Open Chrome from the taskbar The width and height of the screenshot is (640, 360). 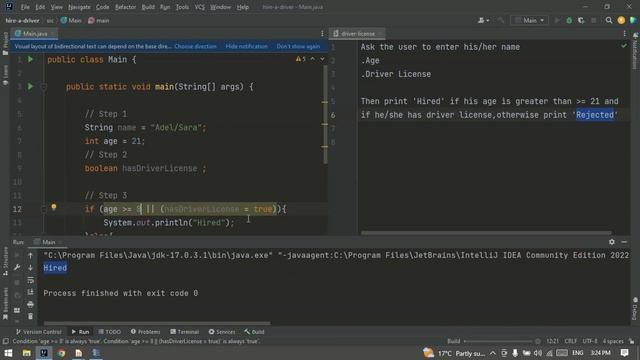pyautogui.click(x=61, y=353)
